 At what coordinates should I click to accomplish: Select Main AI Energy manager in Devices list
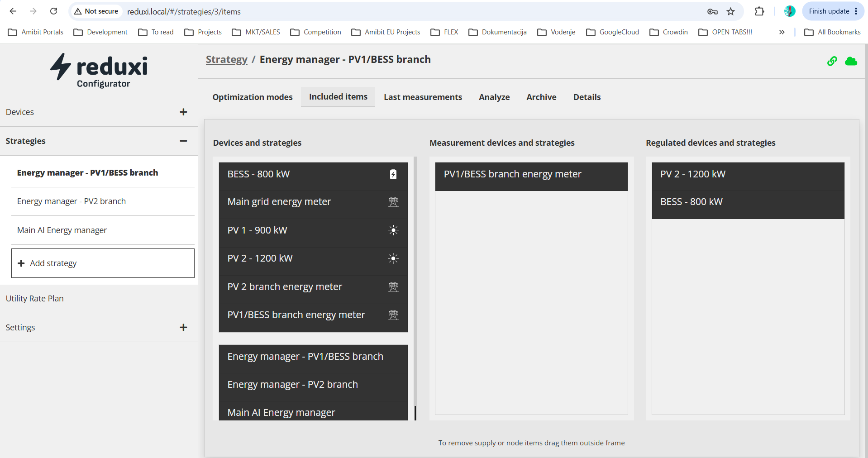coord(313,411)
